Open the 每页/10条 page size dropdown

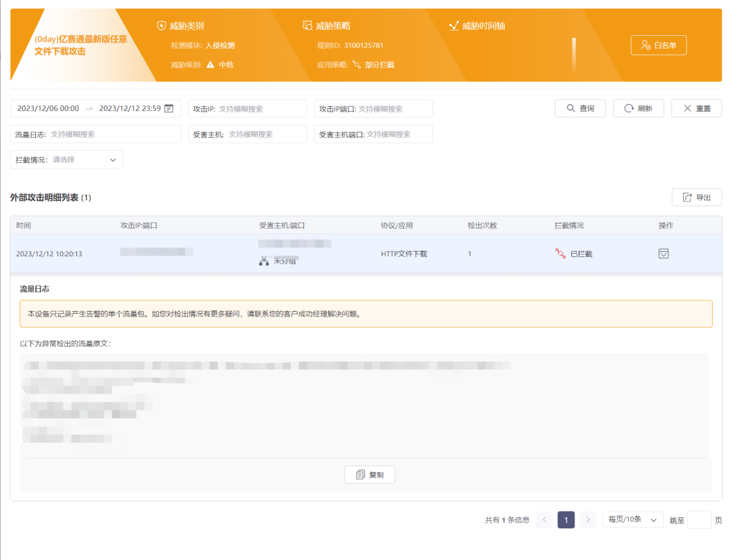coord(633,519)
